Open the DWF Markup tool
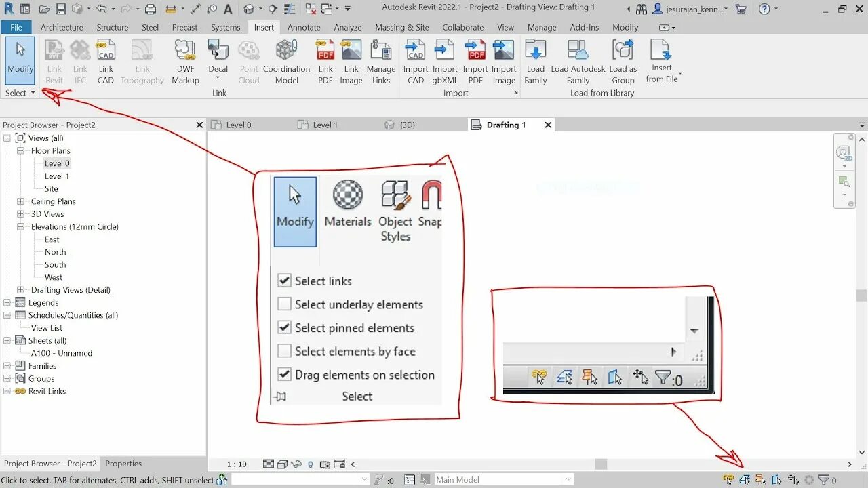 click(x=185, y=62)
